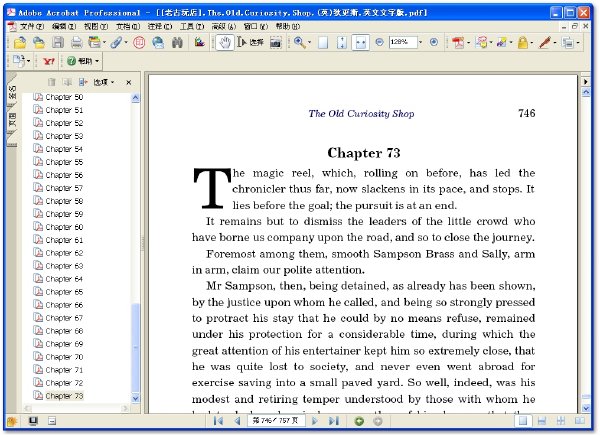
Task: Open the 高级 menu
Action: tap(224, 26)
